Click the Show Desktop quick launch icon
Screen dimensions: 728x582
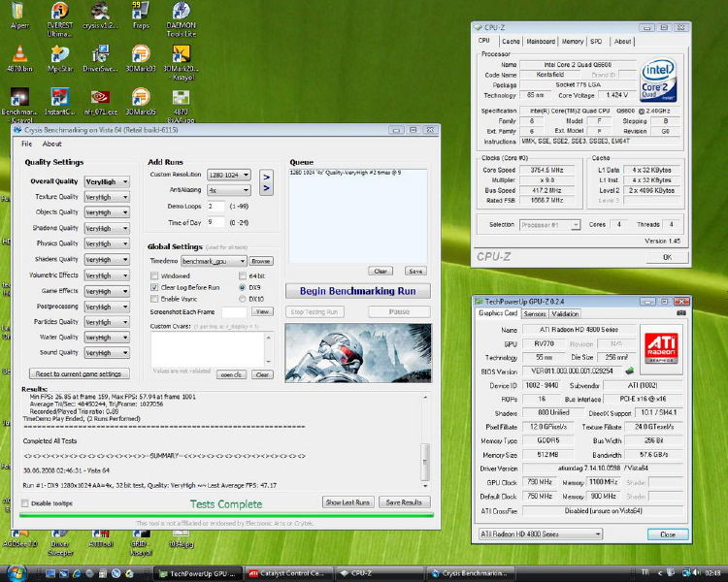coord(50,573)
